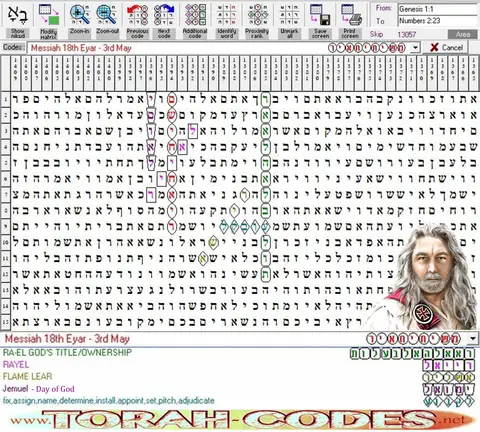Select matrix row header 4
This screenshot has height=432, width=480.
coord(5,147)
